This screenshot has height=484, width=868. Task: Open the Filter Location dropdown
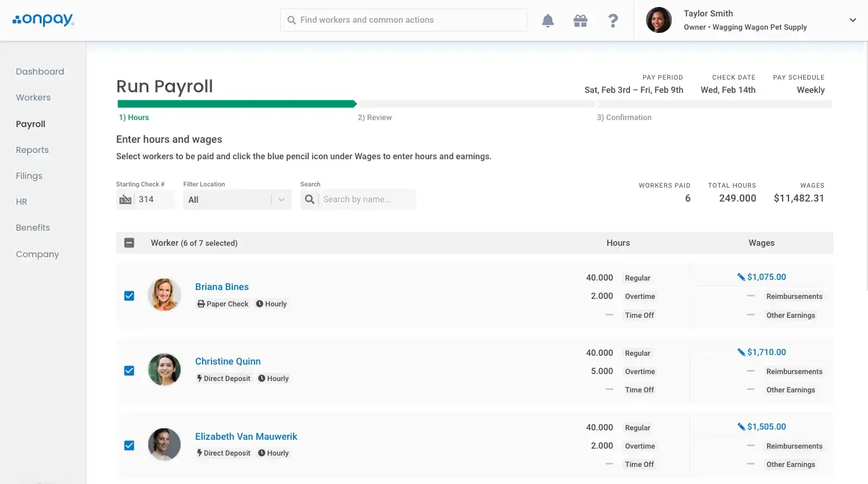237,200
